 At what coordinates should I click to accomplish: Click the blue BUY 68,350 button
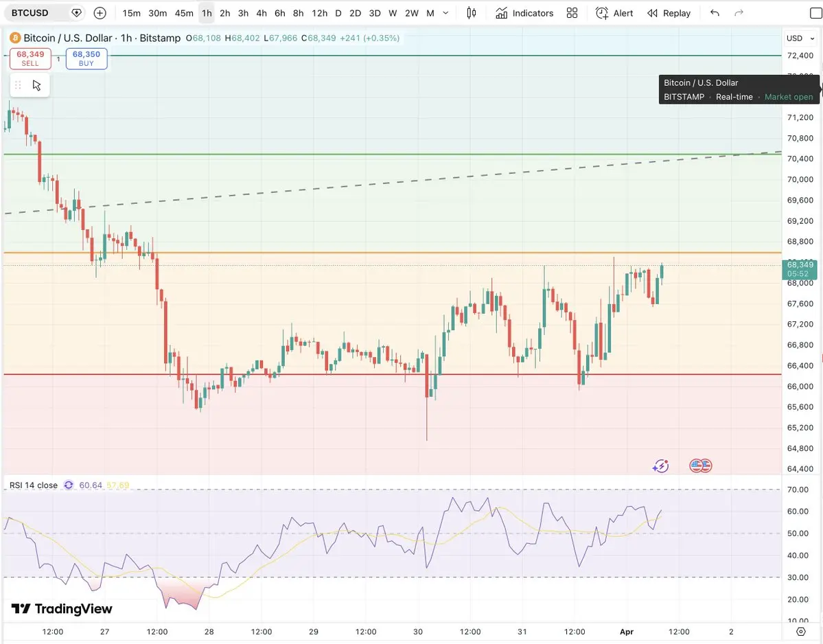click(86, 58)
